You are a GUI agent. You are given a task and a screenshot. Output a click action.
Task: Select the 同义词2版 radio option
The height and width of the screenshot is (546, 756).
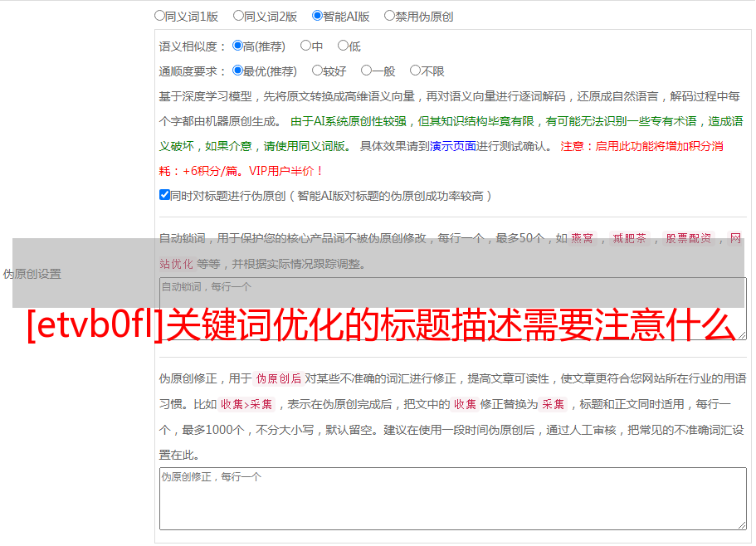pyautogui.click(x=238, y=16)
